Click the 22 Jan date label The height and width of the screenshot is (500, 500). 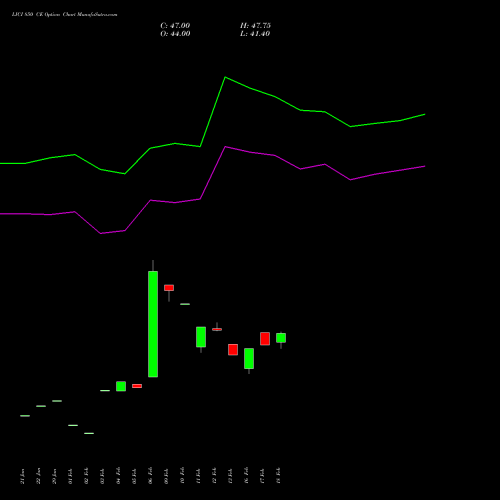coord(38,476)
